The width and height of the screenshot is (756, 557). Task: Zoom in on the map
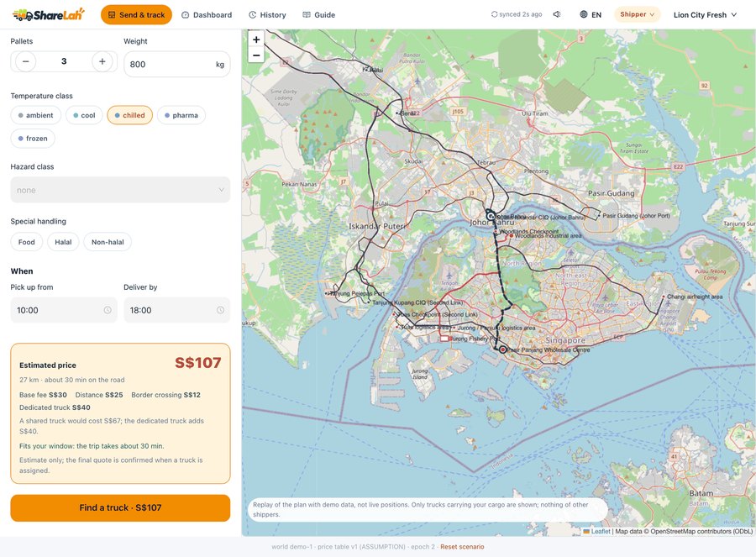point(256,39)
